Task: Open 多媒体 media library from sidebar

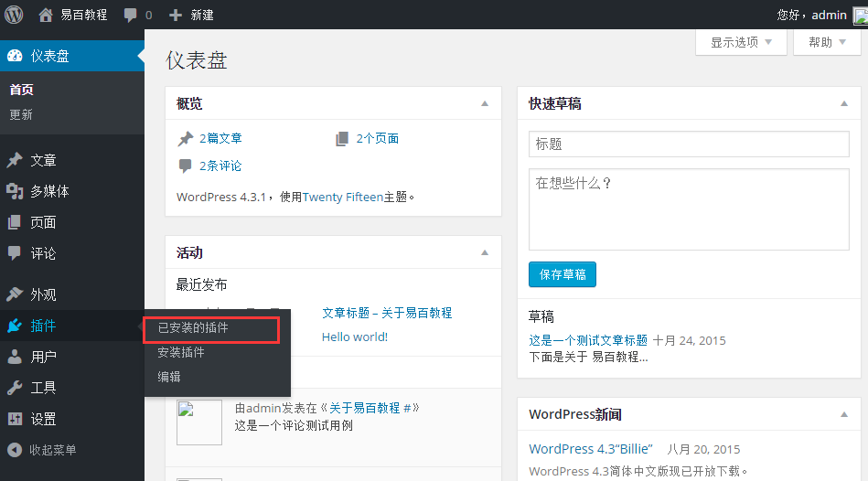Action: click(49, 191)
